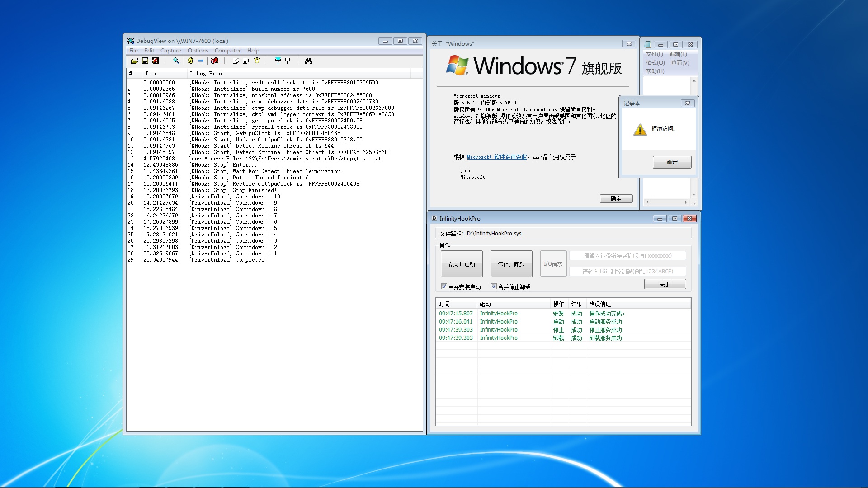Open the Options menu in DebugView
Screen dimensions: 868x488
(198, 51)
